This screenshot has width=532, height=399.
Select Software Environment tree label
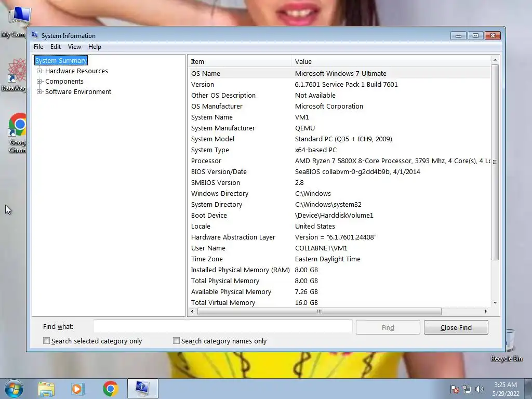click(x=78, y=91)
